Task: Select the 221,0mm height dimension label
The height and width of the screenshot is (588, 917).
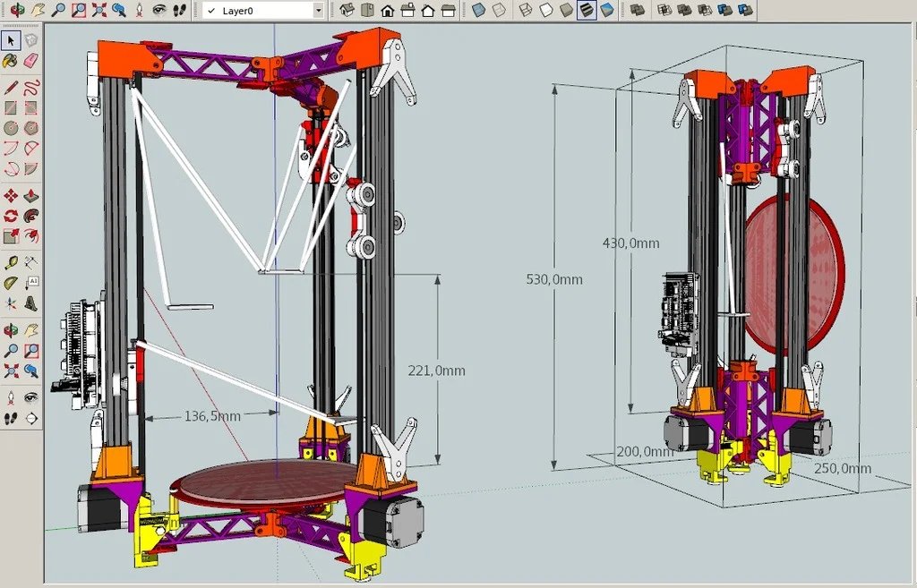Action: [437, 371]
